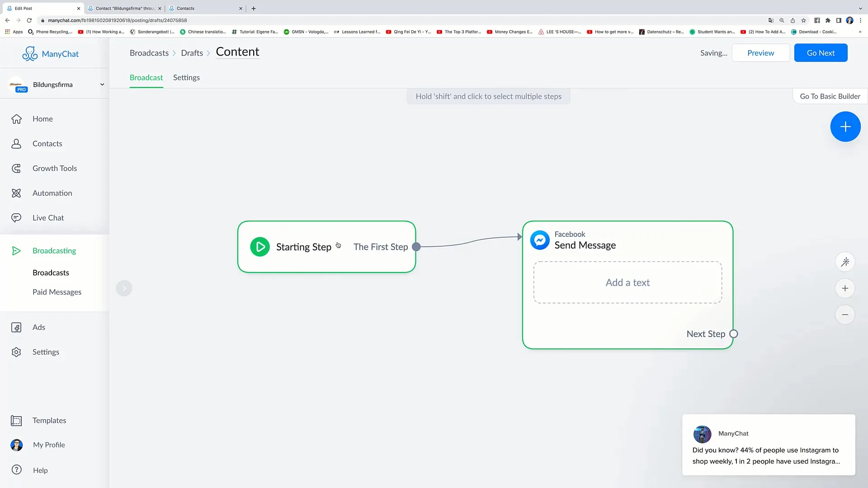Open the Templates icon
The height and width of the screenshot is (488, 868).
point(16,421)
